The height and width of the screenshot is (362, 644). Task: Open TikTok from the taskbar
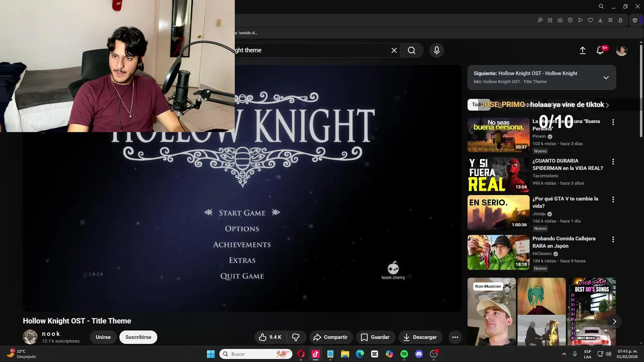point(315,354)
